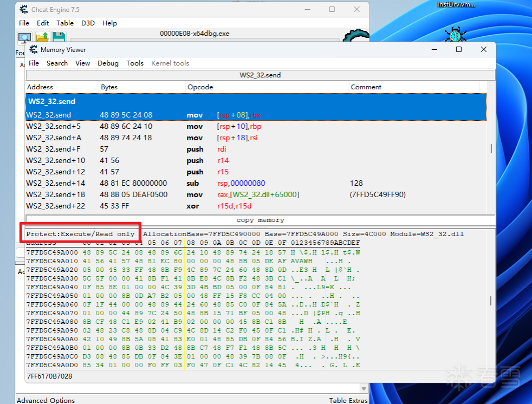Click the Cheat Engine logo icon at right
Viewport: 532px width, 404px height.
coord(356,35)
